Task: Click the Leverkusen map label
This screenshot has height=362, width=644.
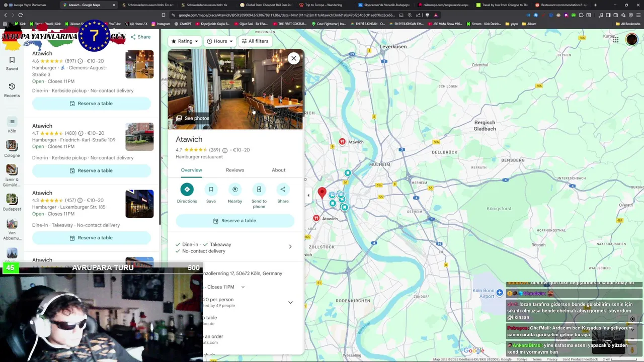Action: (393, 47)
